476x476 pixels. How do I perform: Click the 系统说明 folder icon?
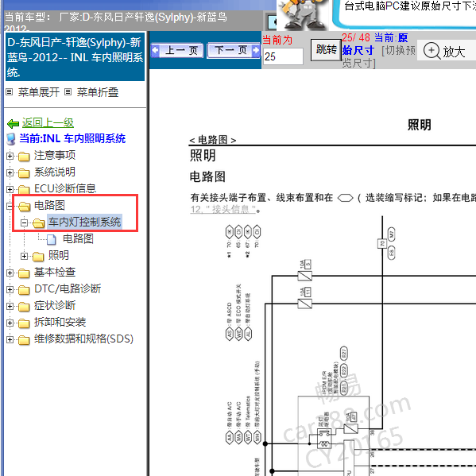24,173
